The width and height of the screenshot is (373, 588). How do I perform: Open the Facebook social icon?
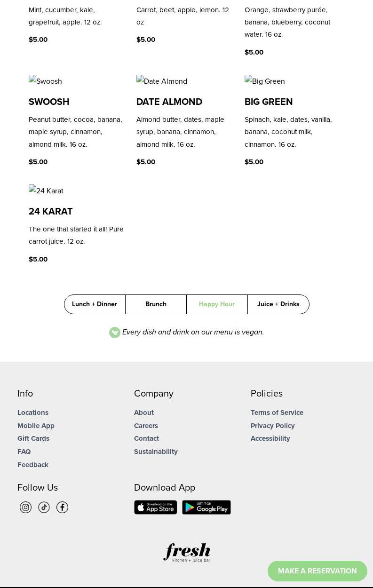(62, 507)
